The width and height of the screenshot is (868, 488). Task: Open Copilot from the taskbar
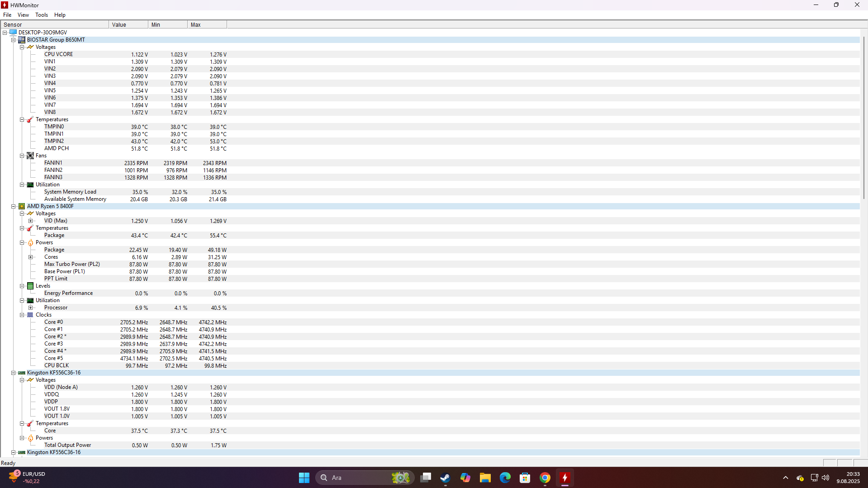pos(465,478)
